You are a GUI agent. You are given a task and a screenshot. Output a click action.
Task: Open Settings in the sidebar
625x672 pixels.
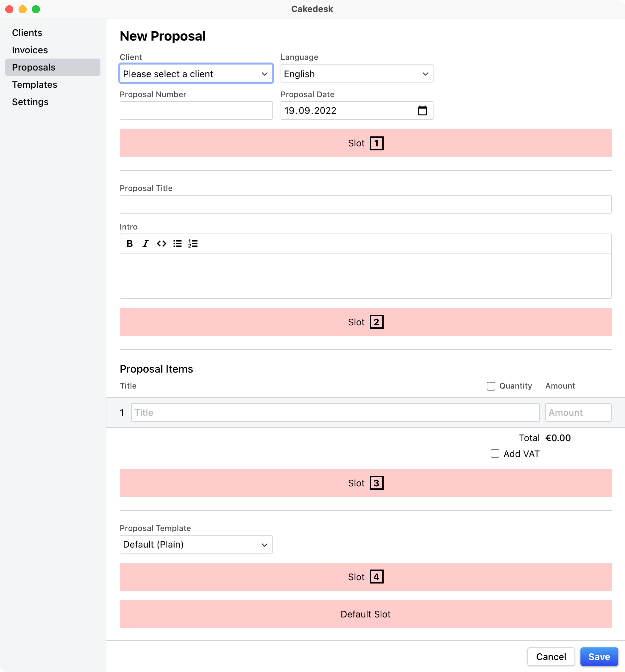30,102
